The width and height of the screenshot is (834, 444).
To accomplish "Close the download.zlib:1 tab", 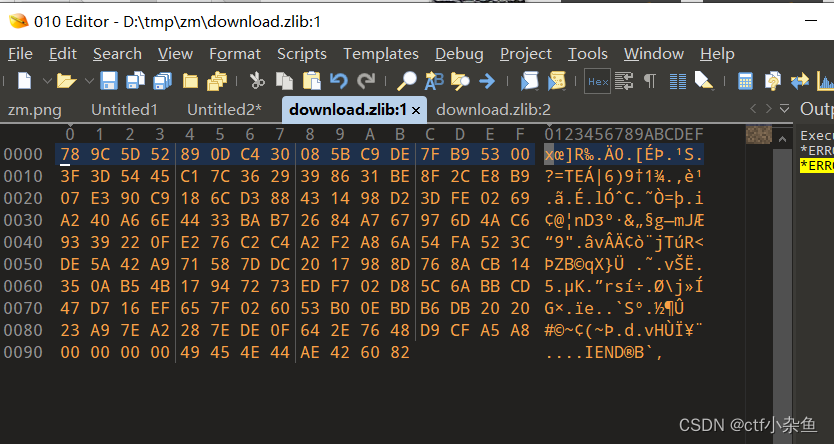I will pos(416,110).
